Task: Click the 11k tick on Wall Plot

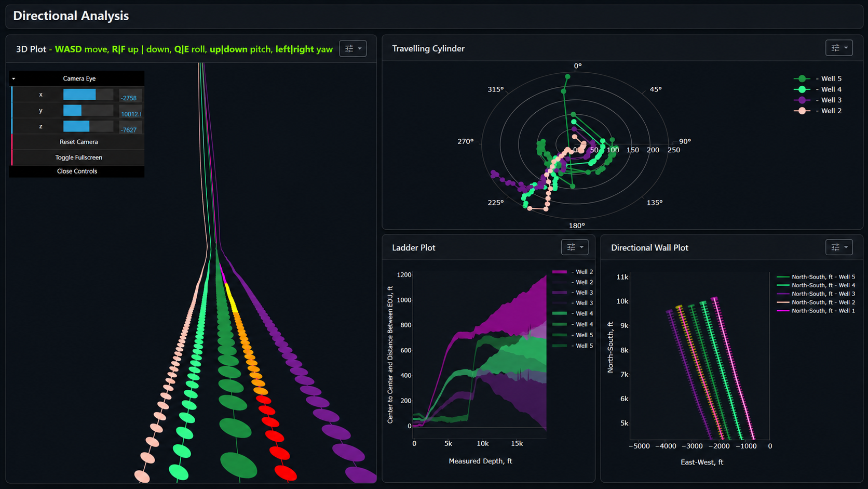Action: coord(622,277)
